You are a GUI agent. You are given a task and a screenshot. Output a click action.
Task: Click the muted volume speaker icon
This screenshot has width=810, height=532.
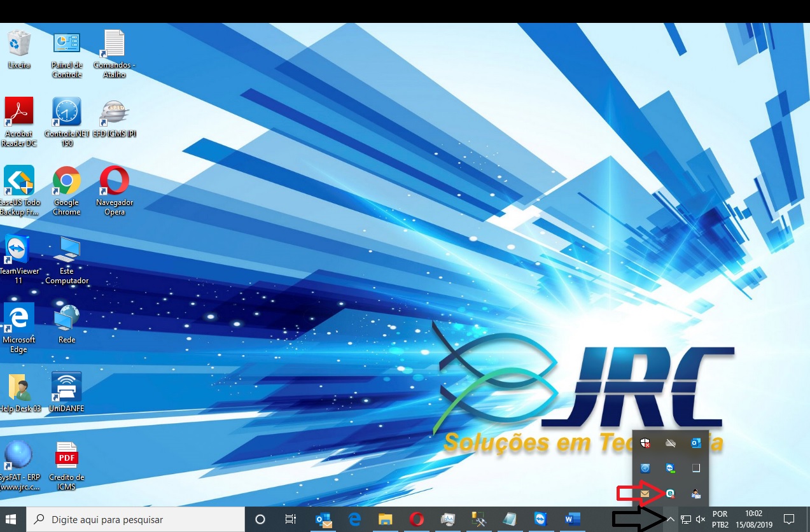click(x=701, y=519)
